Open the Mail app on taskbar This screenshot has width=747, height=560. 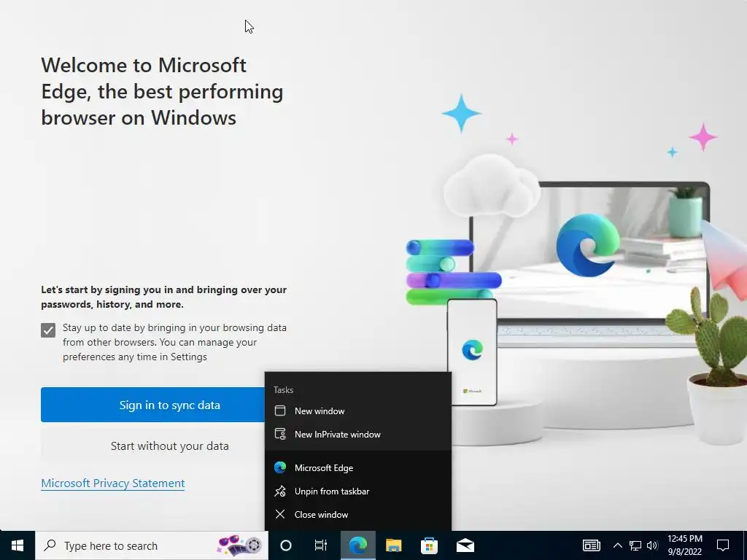(465, 545)
